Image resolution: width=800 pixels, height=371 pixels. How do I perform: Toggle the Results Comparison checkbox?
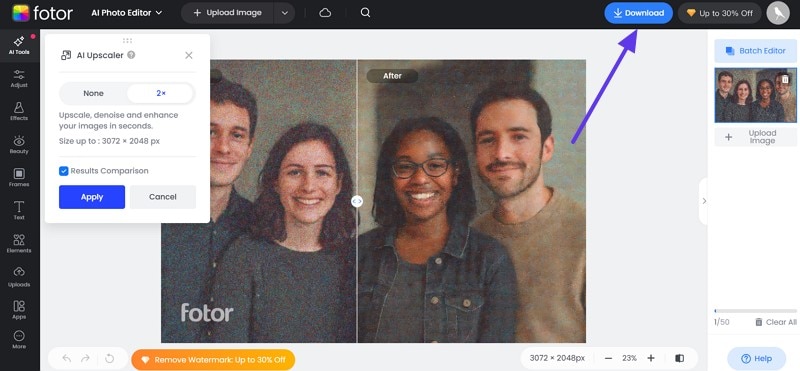pyautogui.click(x=64, y=171)
